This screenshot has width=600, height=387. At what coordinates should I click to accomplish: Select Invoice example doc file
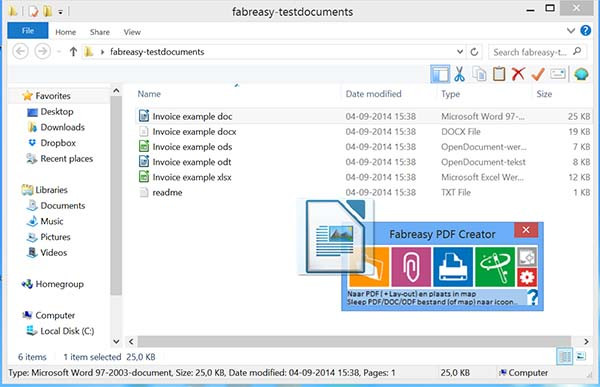coord(364,116)
